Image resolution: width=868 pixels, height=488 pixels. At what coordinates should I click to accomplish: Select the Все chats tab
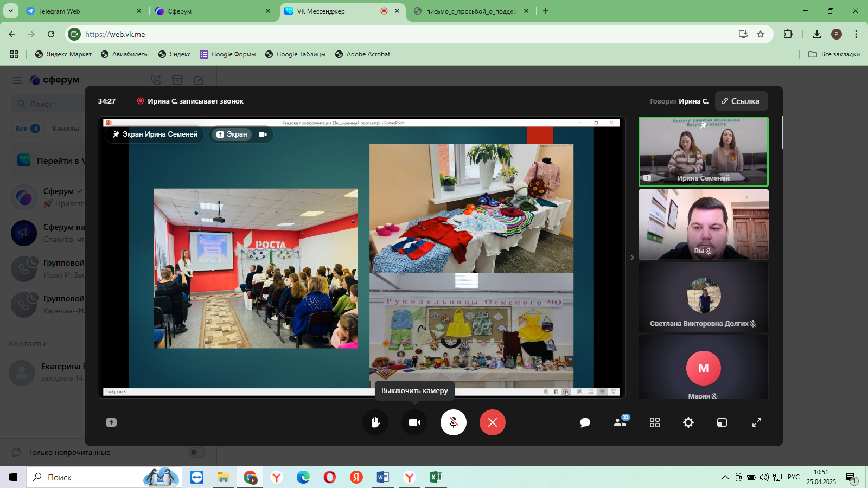(27, 129)
